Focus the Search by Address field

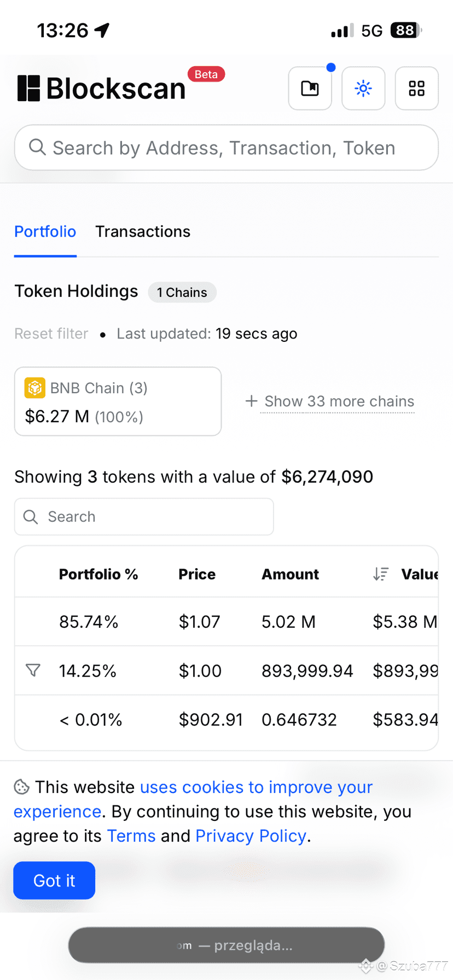(226, 148)
